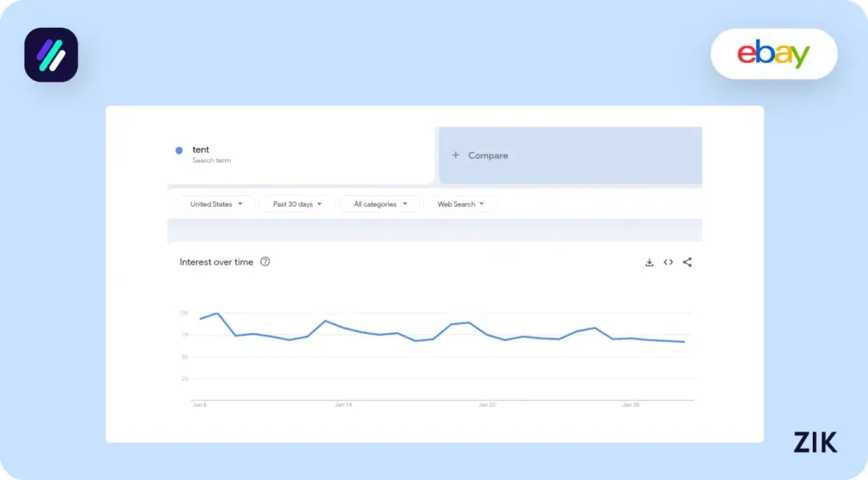This screenshot has width=868, height=480.
Task: Click the Jan 14 axis label
Action: pos(343,405)
